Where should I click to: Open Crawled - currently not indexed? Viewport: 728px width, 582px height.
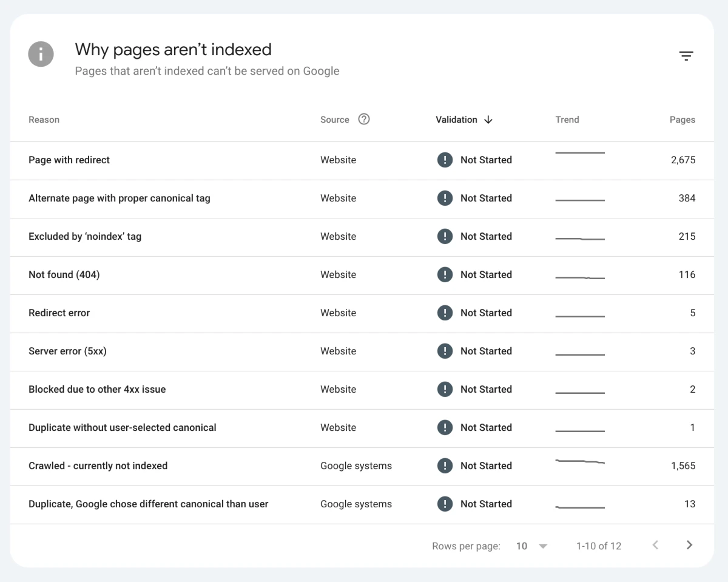(x=98, y=466)
